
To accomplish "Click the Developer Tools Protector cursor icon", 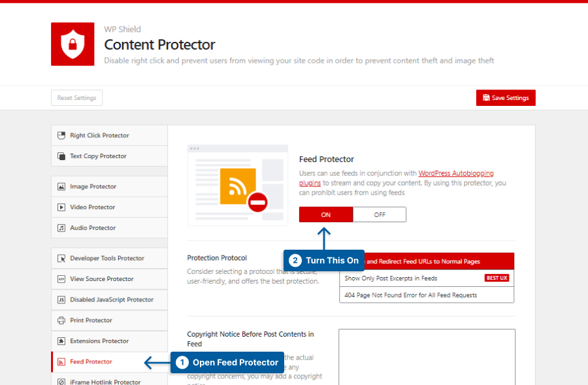I will 61,258.
